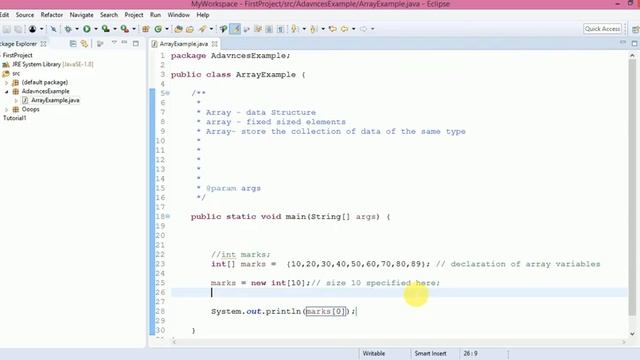Open the Back history dropdown arrow
Viewport: 640px width, 360px height.
tap(353, 29)
